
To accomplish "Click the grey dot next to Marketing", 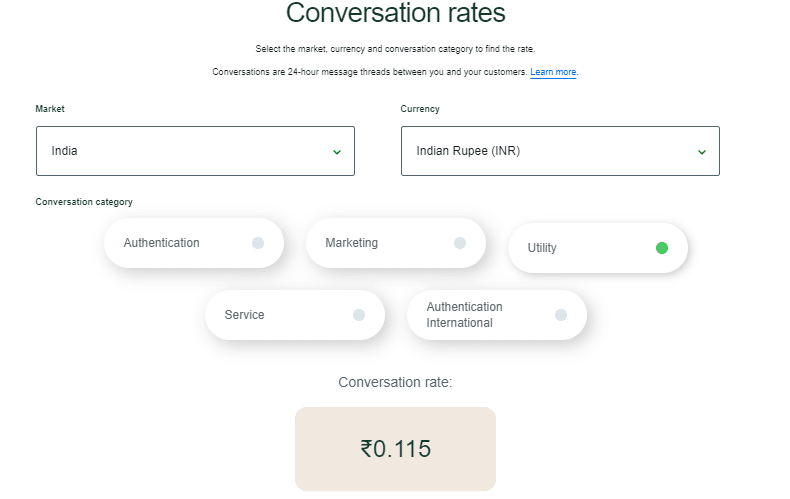I will pos(460,243).
